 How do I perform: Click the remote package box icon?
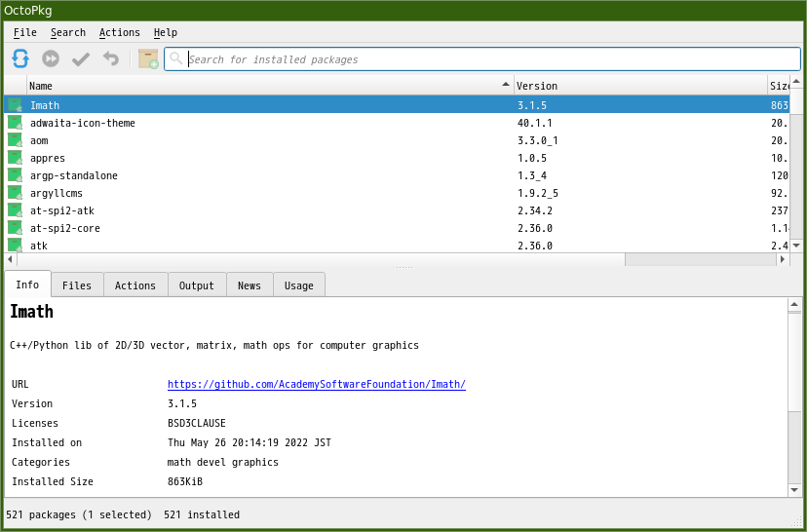[148, 58]
